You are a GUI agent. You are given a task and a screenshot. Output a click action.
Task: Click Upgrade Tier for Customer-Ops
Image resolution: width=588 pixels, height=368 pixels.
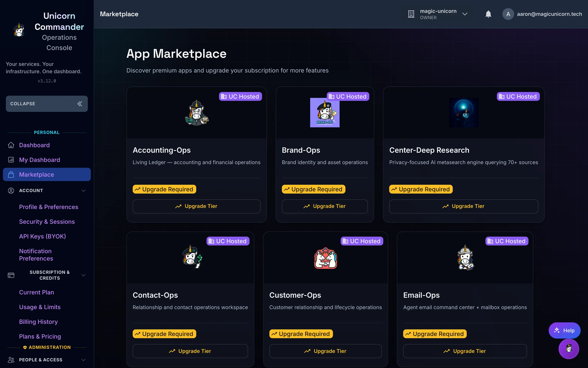point(325,351)
